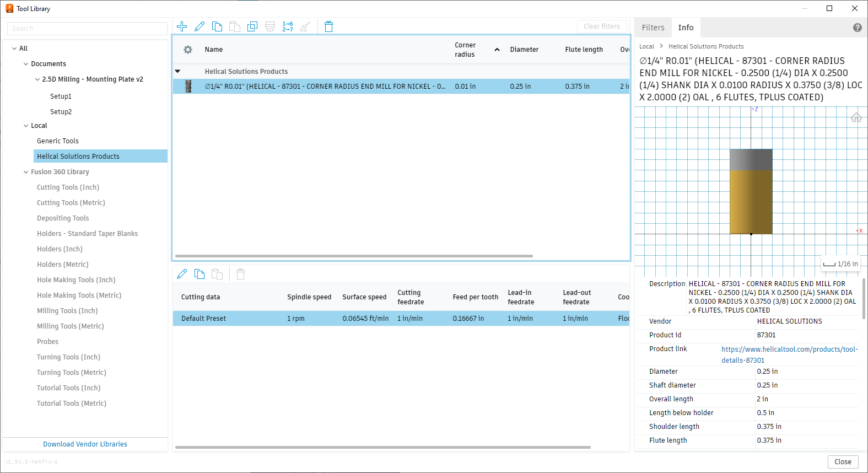Image resolution: width=868 pixels, height=473 pixels.
Task: Open column settings gear in tool table
Action: click(188, 50)
